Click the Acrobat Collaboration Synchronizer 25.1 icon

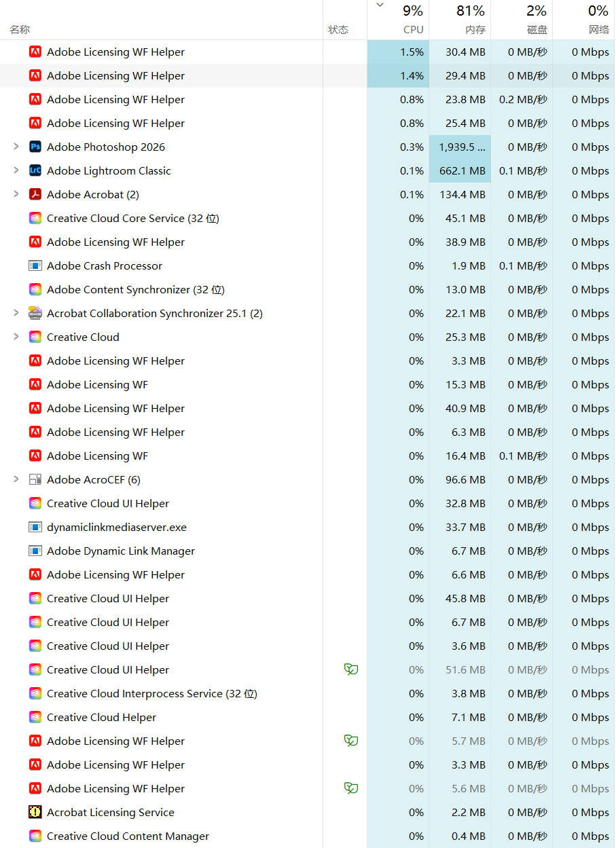point(35,313)
